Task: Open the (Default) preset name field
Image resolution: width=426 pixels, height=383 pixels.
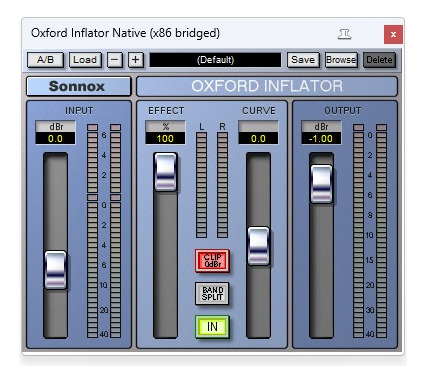Action: [215, 60]
